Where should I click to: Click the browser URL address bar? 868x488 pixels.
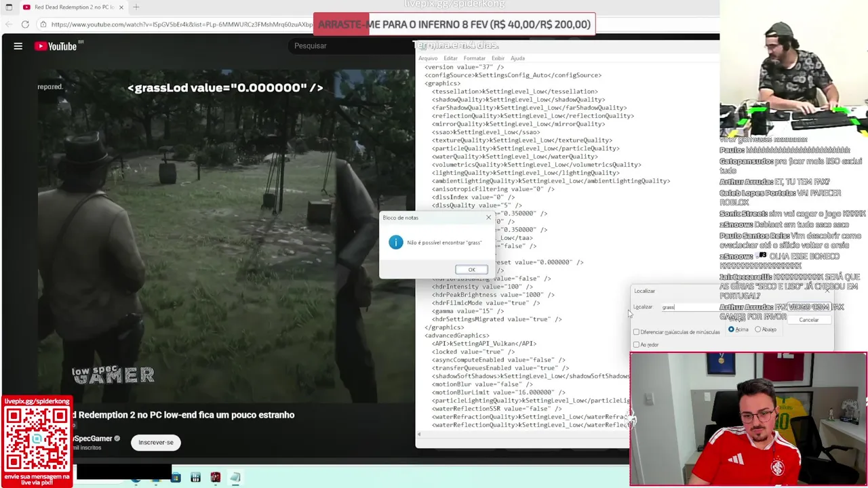pos(182,24)
